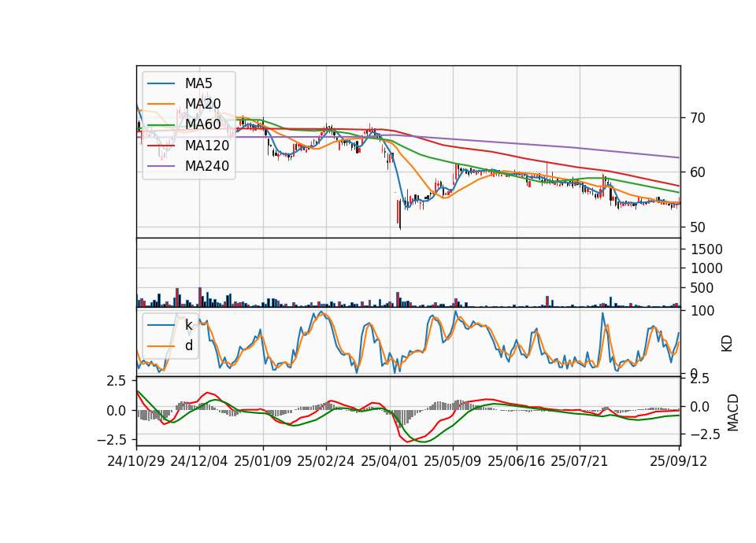
Task: Click the blue MA5 legend line sample
Action: point(161,84)
